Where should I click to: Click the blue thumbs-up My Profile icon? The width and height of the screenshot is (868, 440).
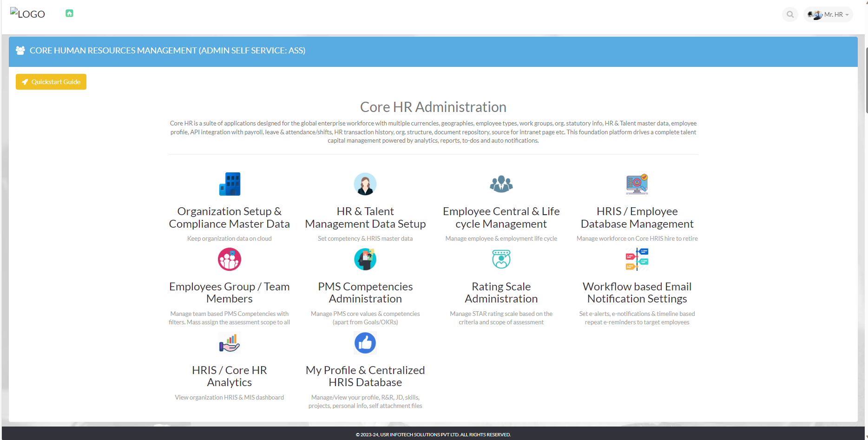365,343
